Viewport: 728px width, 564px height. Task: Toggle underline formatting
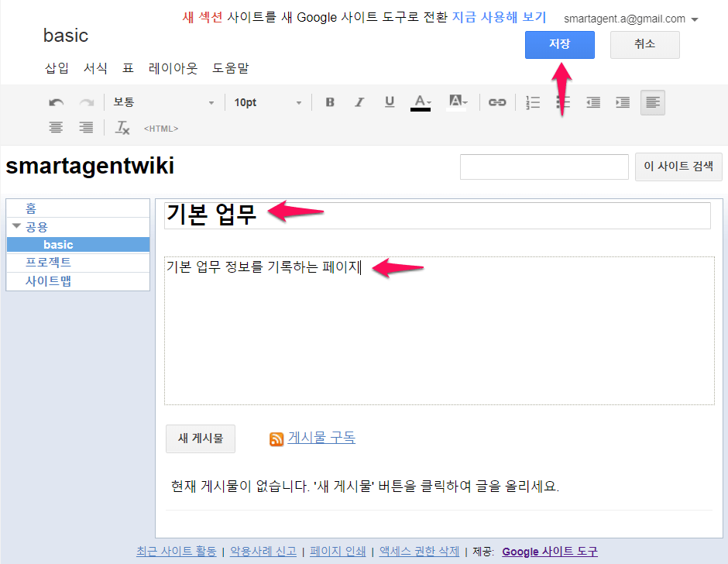tap(390, 101)
